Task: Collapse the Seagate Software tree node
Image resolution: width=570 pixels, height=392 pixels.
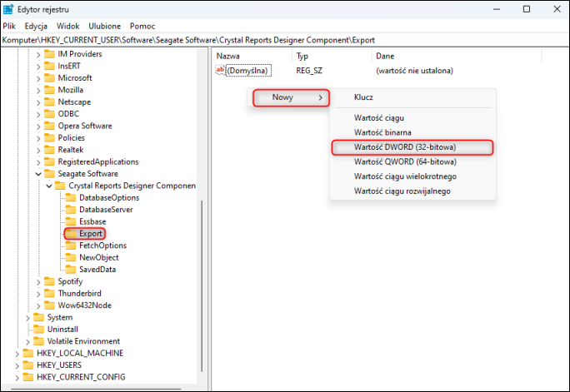Action: 38,174
